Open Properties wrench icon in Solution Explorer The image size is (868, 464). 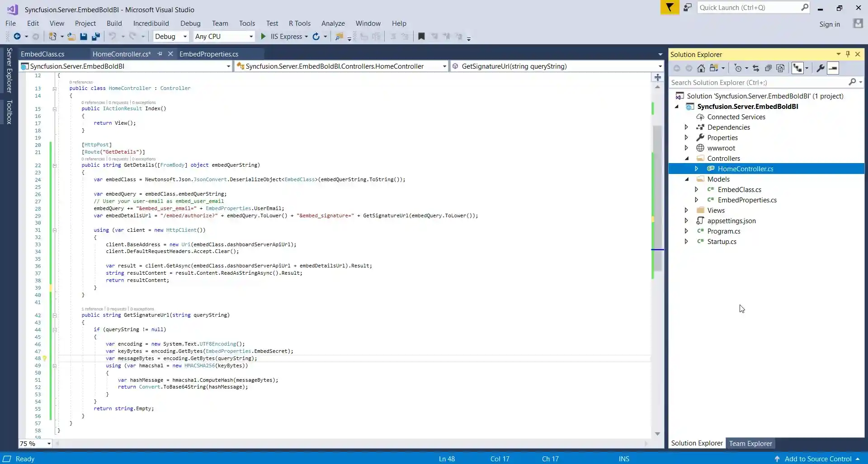820,68
